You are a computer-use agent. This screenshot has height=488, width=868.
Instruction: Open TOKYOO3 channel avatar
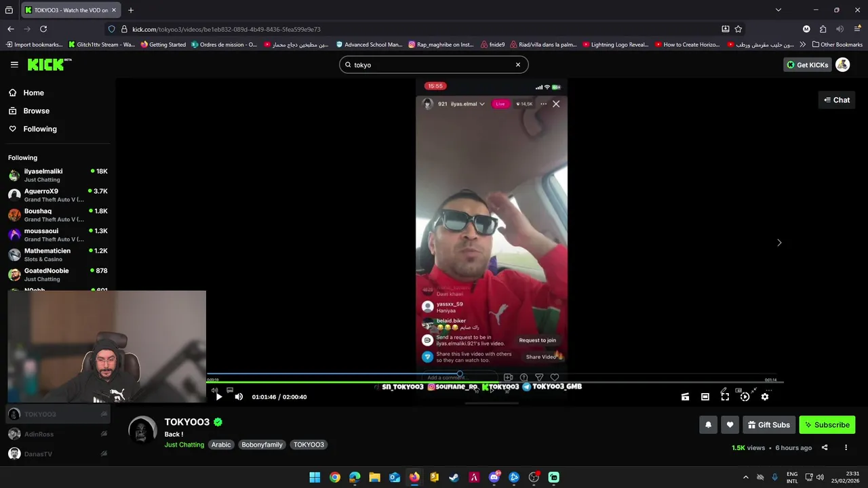142,430
